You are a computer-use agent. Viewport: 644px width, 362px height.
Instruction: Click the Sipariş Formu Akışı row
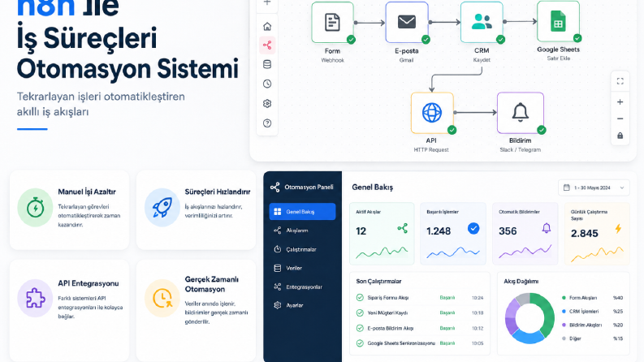pos(420,298)
